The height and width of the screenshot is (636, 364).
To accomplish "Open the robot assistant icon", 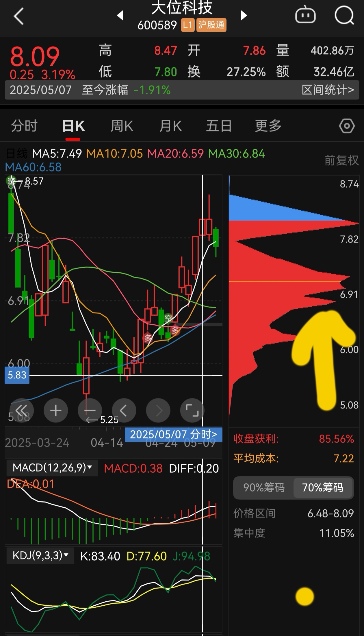I will coord(305,15).
